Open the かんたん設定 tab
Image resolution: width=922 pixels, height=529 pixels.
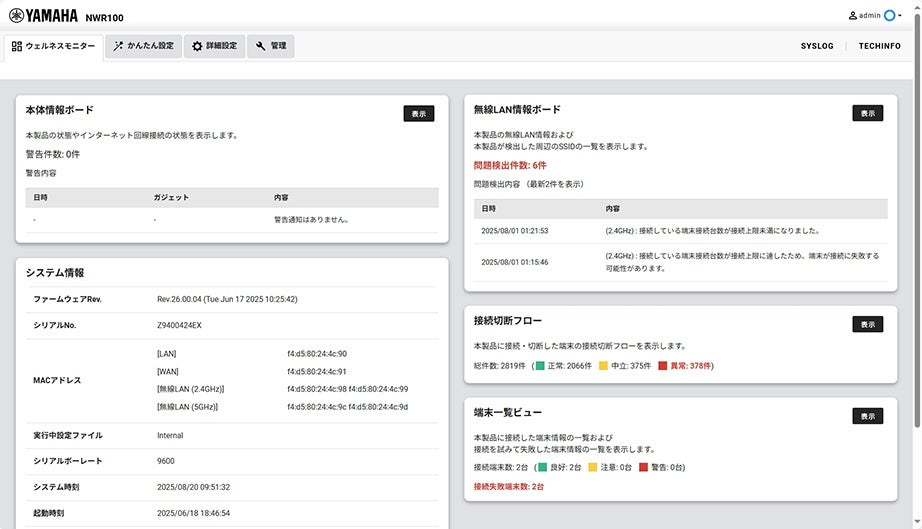pyautogui.click(x=143, y=46)
